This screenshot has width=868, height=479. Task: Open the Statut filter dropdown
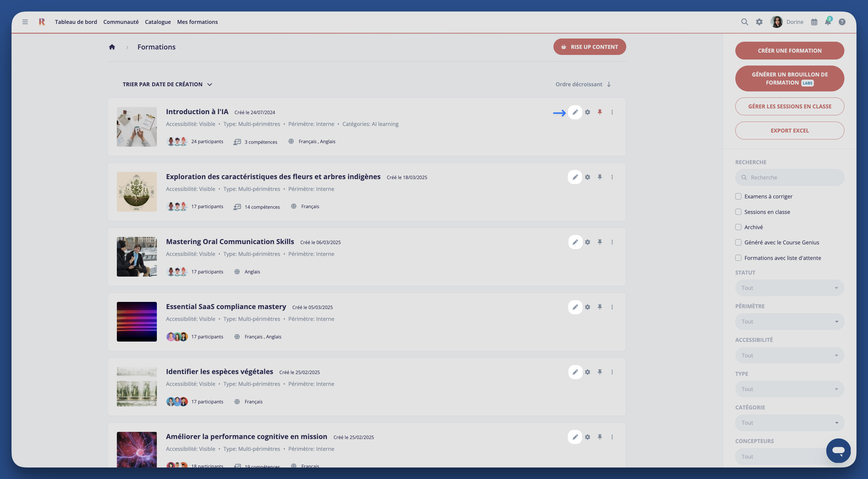click(789, 288)
